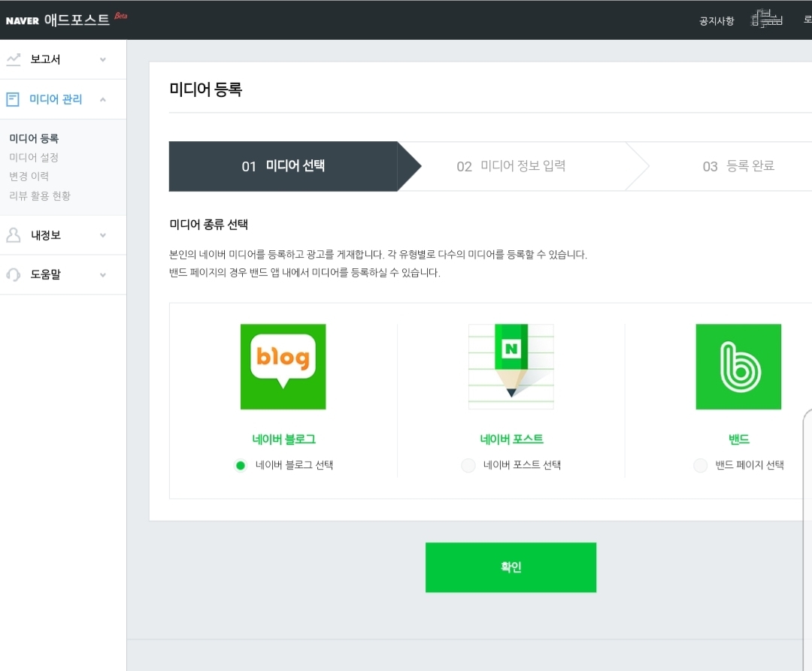The height and width of the screenshot is (671, 812).
Task: Open the 내정보 sidebar menu
Action: (63, 235)
